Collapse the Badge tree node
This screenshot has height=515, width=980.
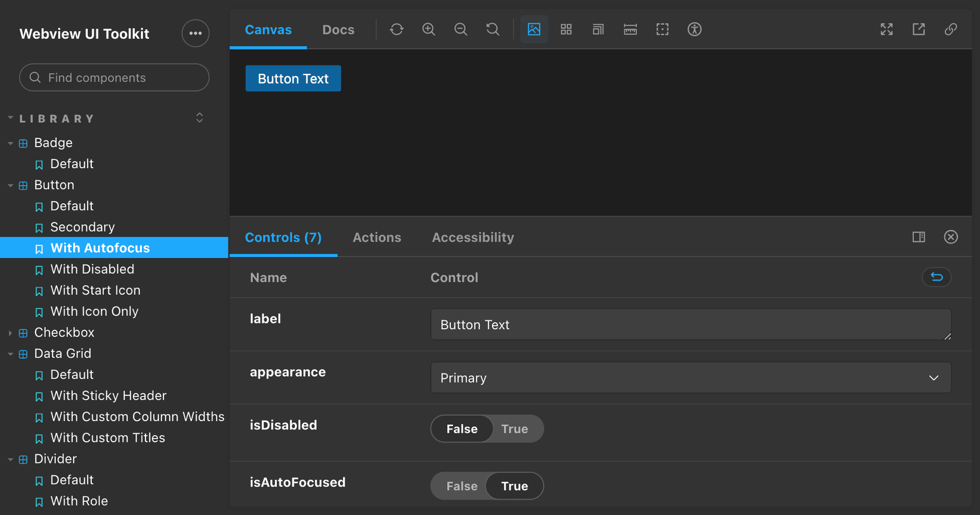[10, 143]
